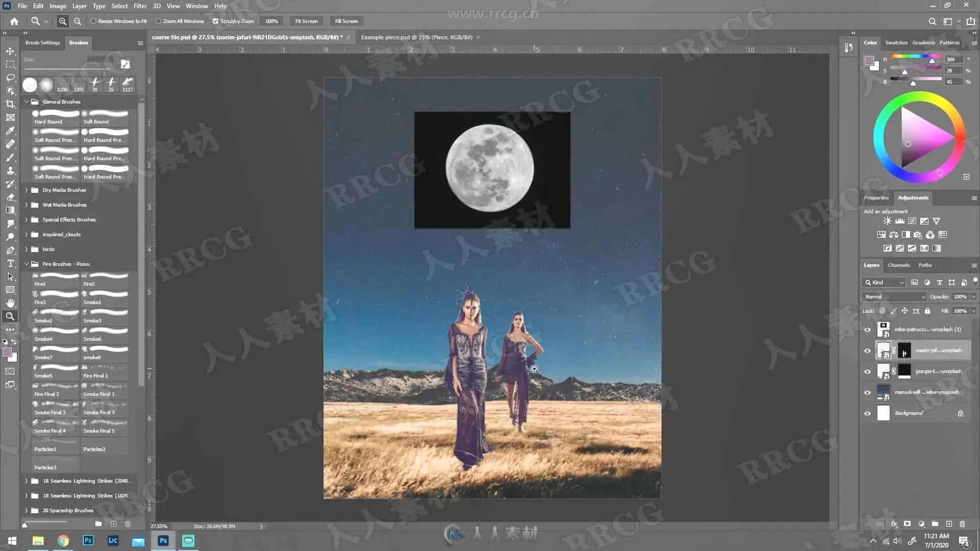Switch to the Channels tab
Viewport: 980px width, 551px height.
coord(898,265)
